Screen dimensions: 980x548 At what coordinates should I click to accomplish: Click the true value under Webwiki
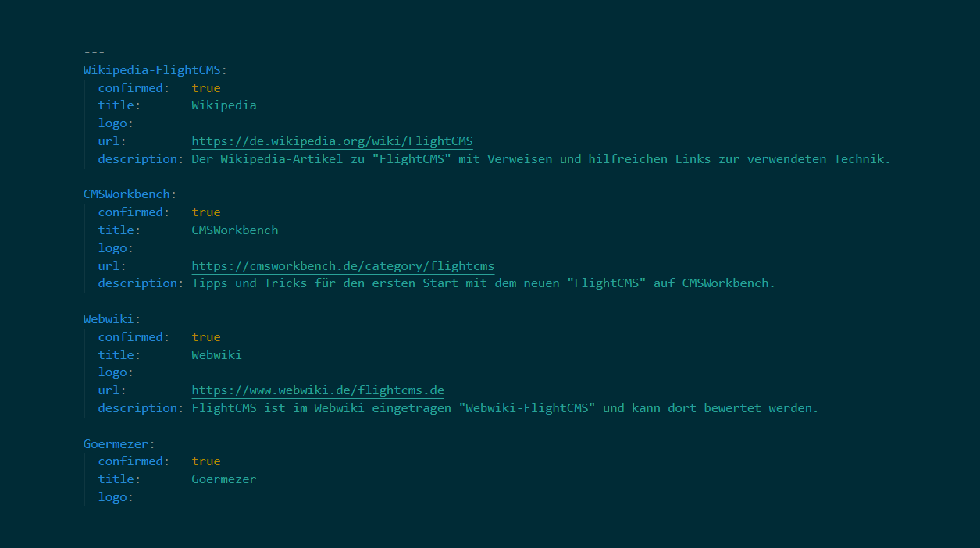point(206,337)
